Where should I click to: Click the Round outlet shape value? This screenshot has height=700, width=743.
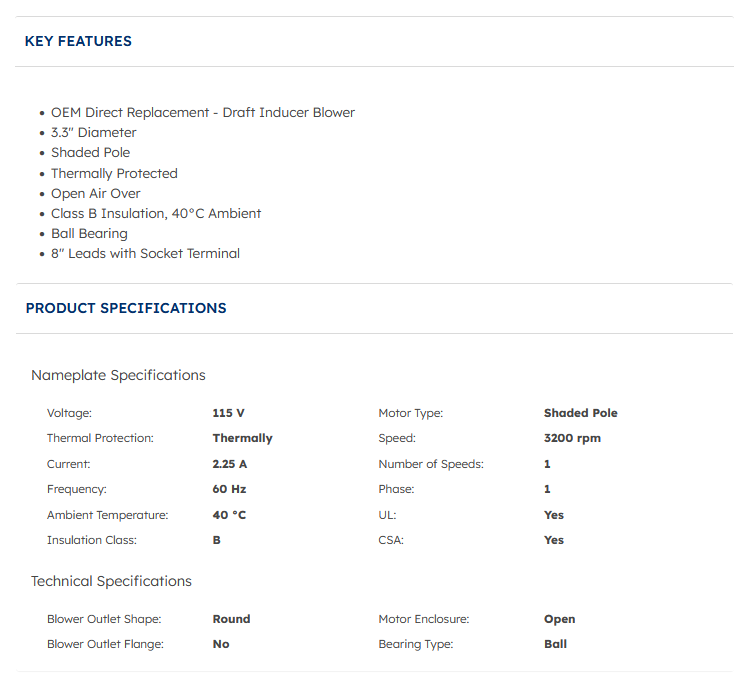pyautogui.click(x=231, y=619)
